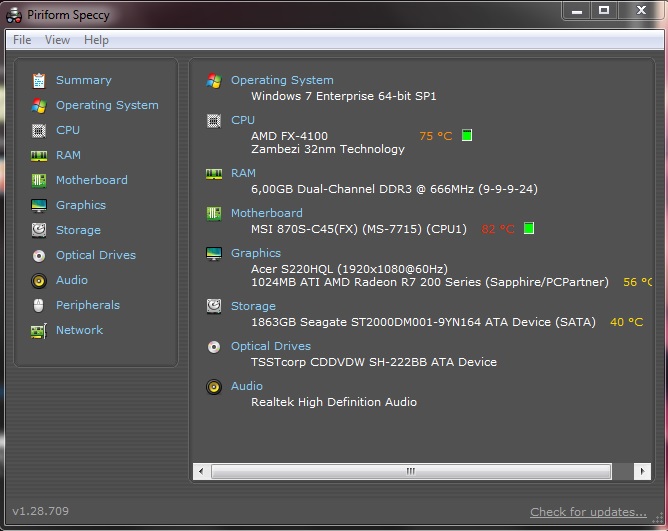Select Network in the sidebar
Viewport: 668px width, 531px height.
80,330
